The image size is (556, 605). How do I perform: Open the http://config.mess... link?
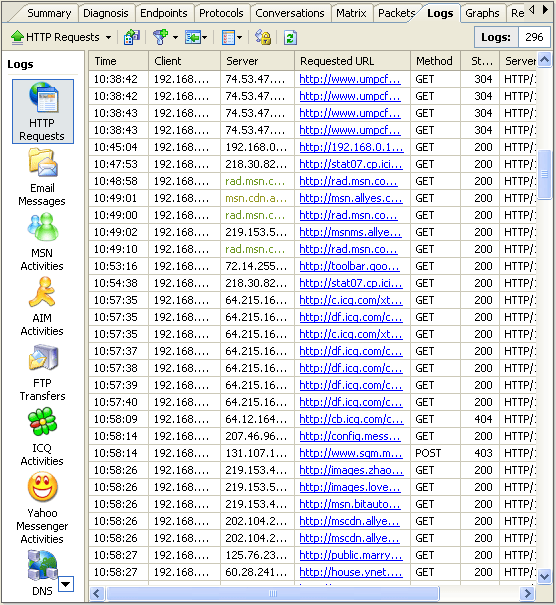pyautogui.click(x=350, y=436)
